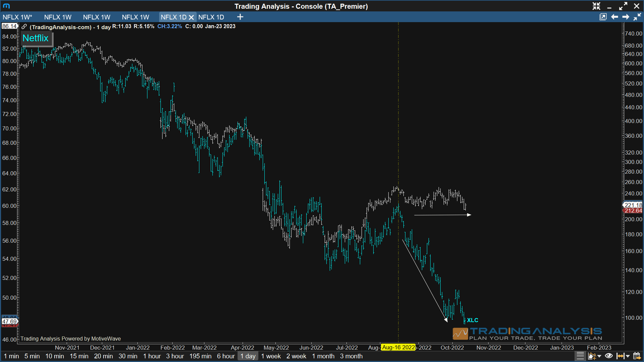Click the forward navigation arrow icon
The width and height of the screenshot is (644, 362).
tap(626, 17)
